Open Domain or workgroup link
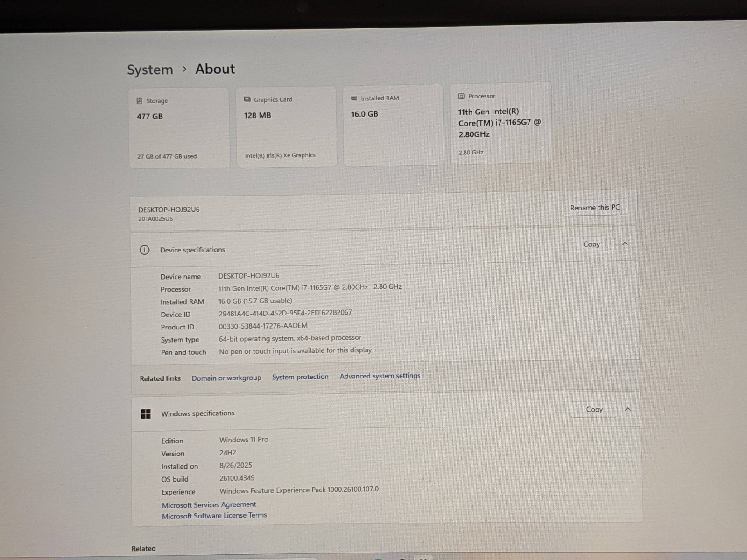This screenshot has width=747, height=560. click(226, 378)
